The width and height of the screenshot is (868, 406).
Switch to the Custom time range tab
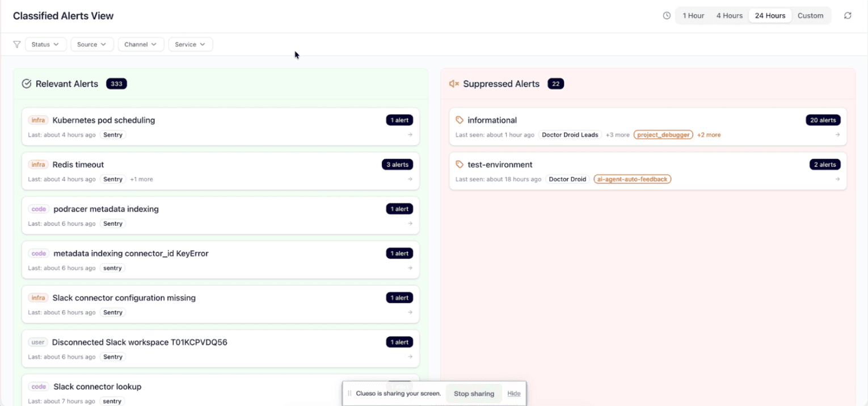pyautogui.click(x=810, y=15)
